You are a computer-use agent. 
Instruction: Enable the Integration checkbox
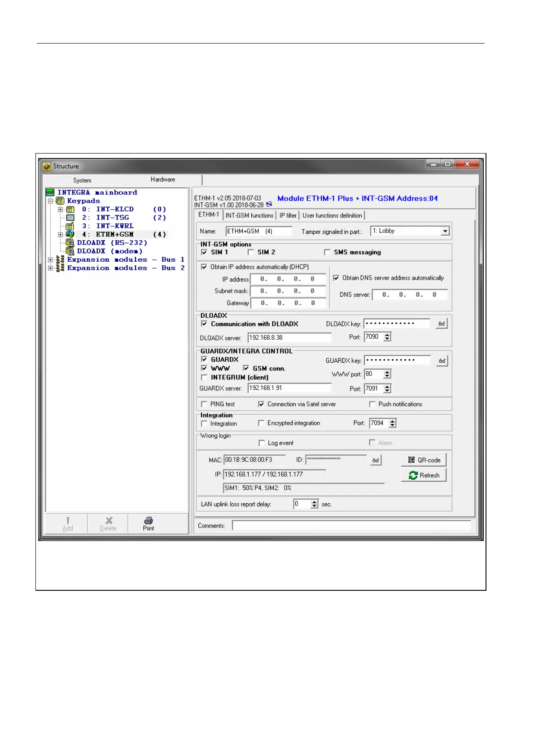tap(204, 424)
